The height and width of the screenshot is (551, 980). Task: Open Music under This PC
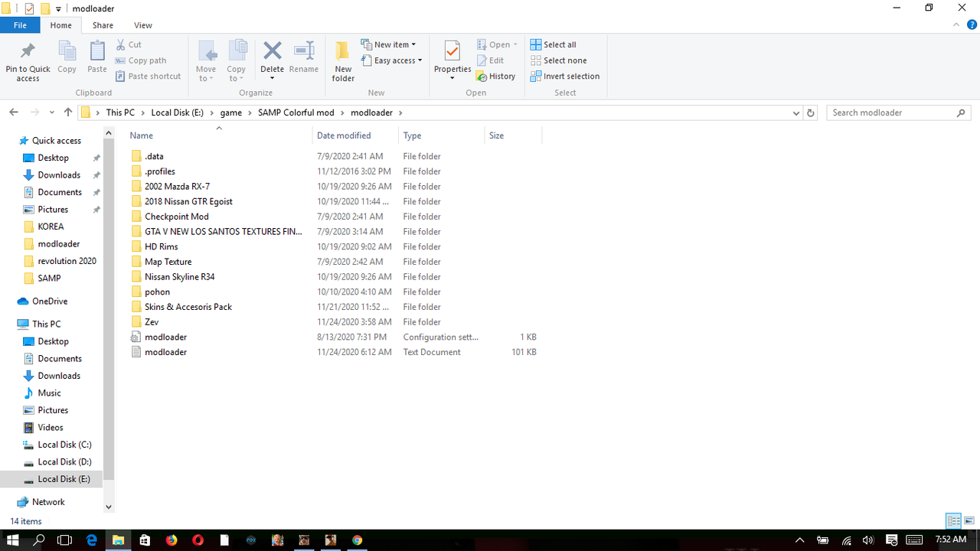[x=49, y=393]
